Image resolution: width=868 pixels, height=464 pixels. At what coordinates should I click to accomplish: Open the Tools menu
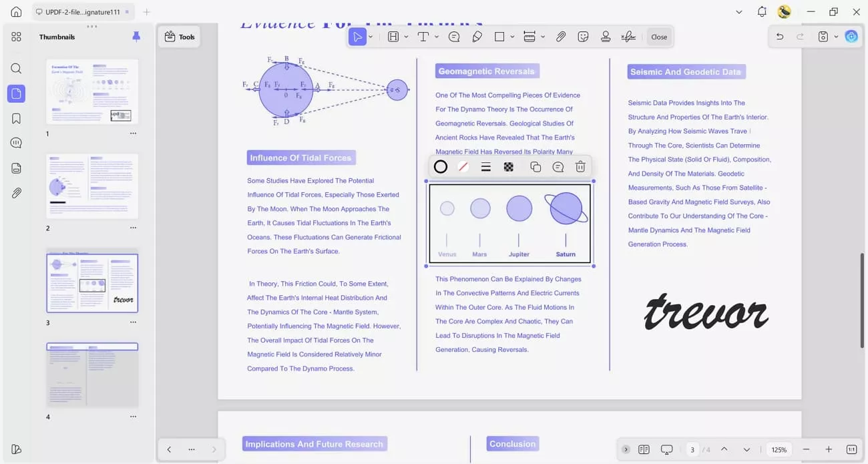[x=179, y=37]
